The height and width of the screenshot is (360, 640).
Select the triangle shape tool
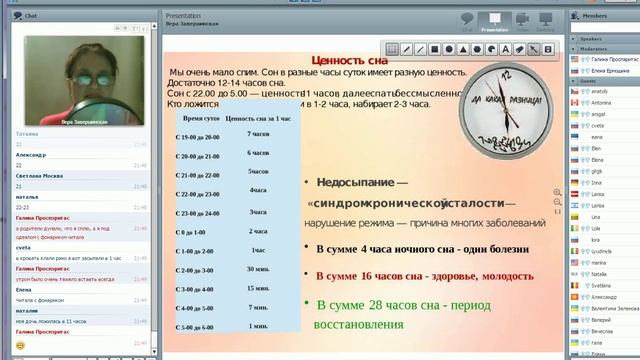(x=463, y=49)
